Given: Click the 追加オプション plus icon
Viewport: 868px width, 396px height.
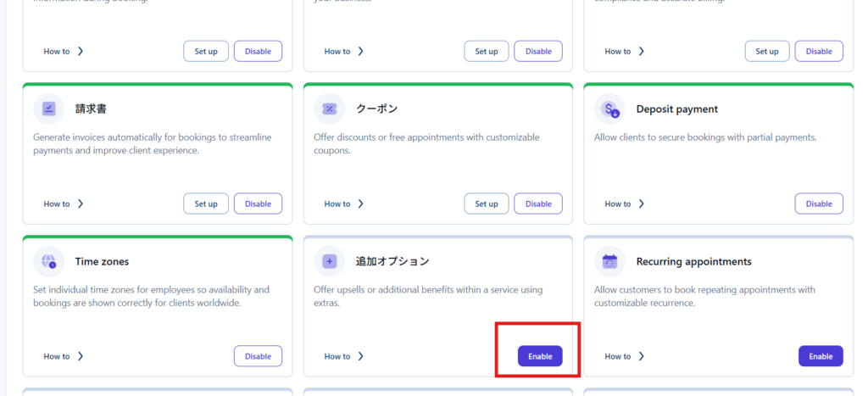Looking at the screenshot, I should click(329, 262).
